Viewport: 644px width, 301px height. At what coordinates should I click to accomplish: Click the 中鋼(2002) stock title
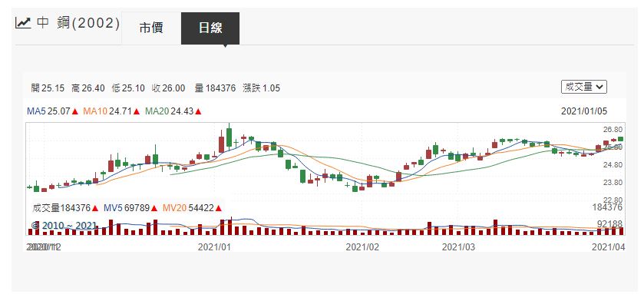78,23
